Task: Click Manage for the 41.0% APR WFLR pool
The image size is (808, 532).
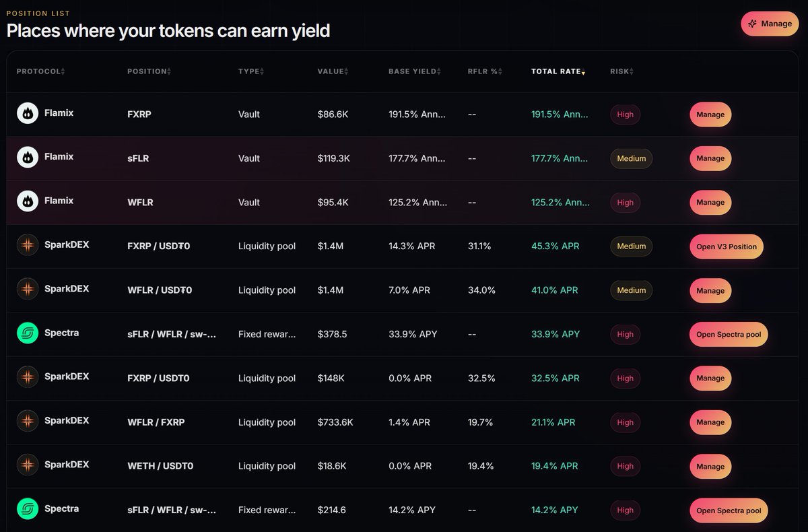Action: click(710, 290)
